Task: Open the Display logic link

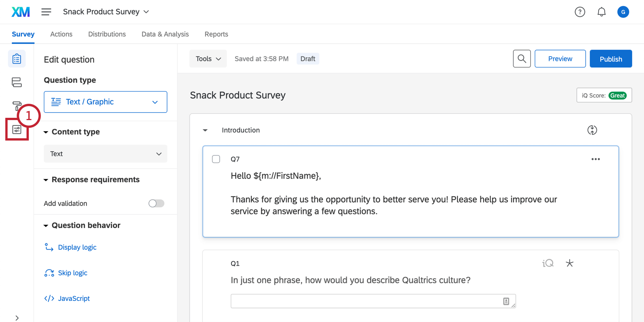Action: (x=77, y=247)
